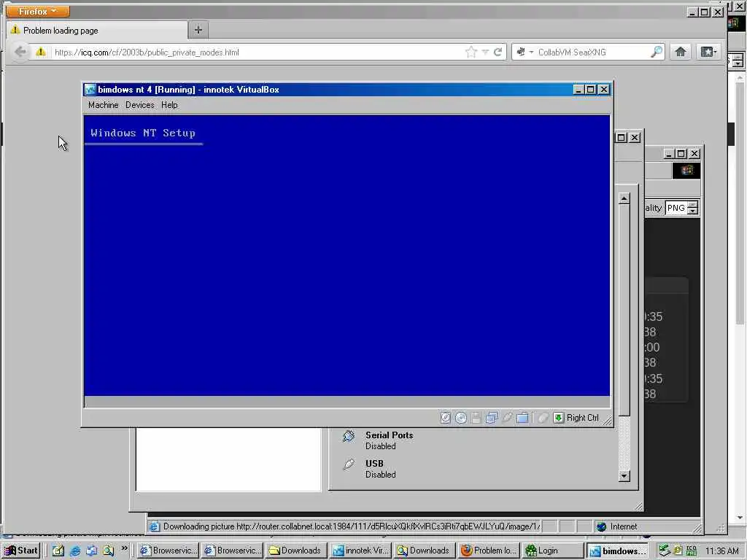
Task: Go to Firefox home page icon
Action: tap(681, 52)
